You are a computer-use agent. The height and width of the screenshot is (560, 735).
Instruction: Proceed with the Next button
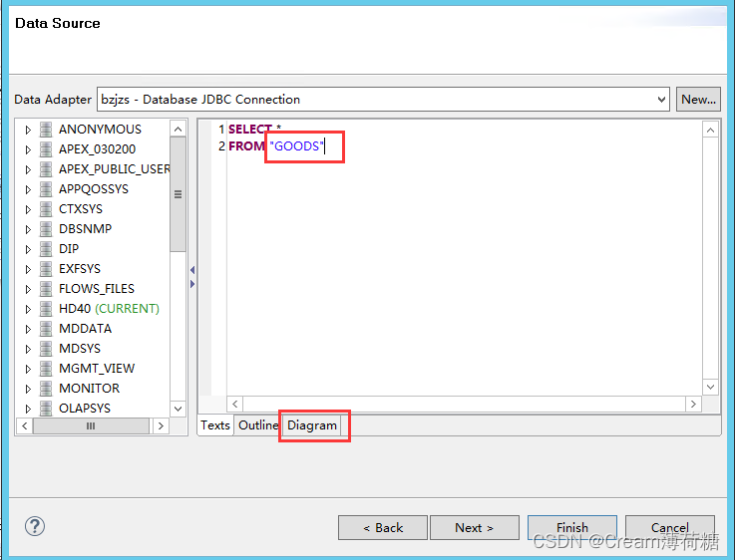475,528
